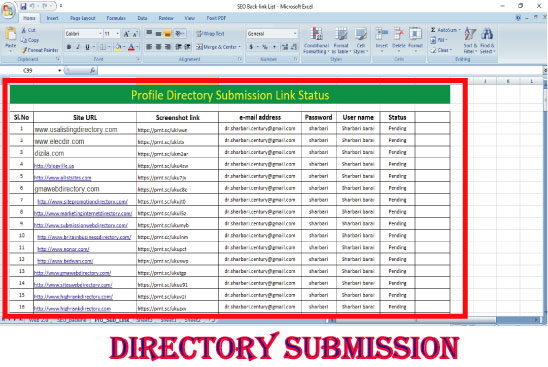Select the SEO_Backlink sheet tab
Viewport: 548px width, 367px height.
click(72, 320)
